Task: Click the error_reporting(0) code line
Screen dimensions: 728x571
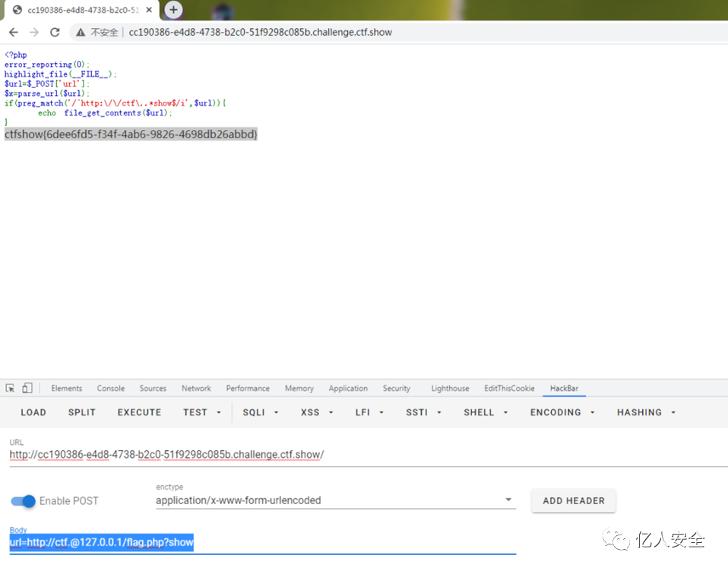Action: point(46,65)
